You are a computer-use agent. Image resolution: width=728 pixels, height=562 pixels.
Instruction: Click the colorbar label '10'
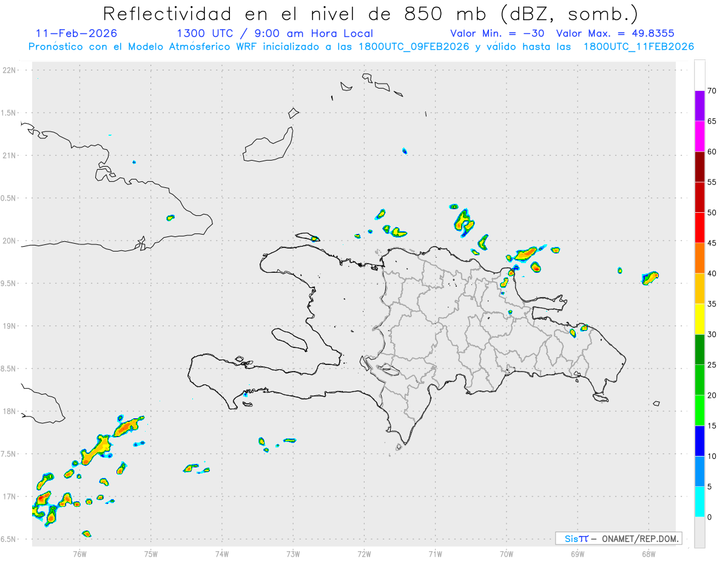712,456
